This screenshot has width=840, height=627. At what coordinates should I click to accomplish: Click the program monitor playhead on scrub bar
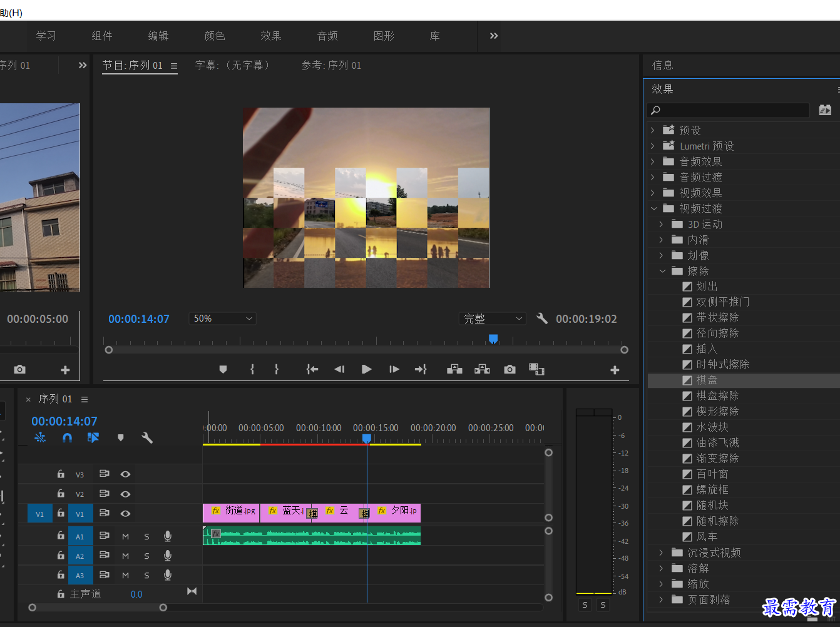coord(493,339)
